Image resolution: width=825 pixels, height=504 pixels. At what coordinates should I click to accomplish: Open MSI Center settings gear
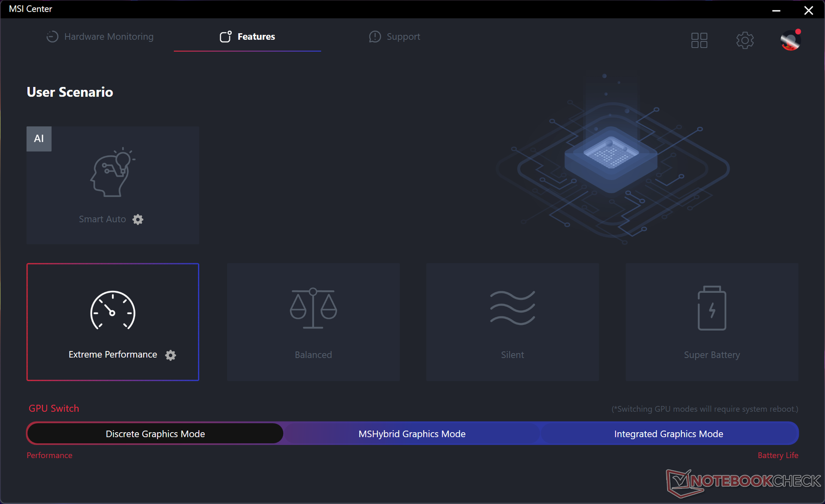(745, 40)
